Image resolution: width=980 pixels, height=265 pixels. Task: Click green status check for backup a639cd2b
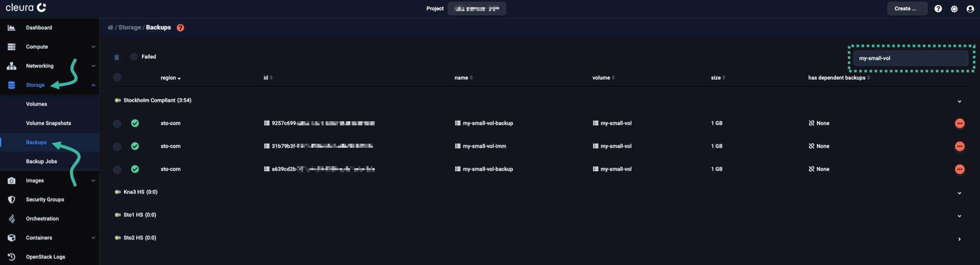click(x=135, y=169)
